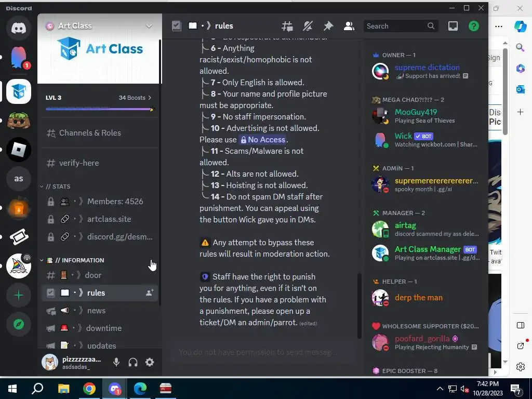The width and height of the screenshot is (532, 399).
Task: Open the 'as' server icon
Action: click(x=19, y=179)
